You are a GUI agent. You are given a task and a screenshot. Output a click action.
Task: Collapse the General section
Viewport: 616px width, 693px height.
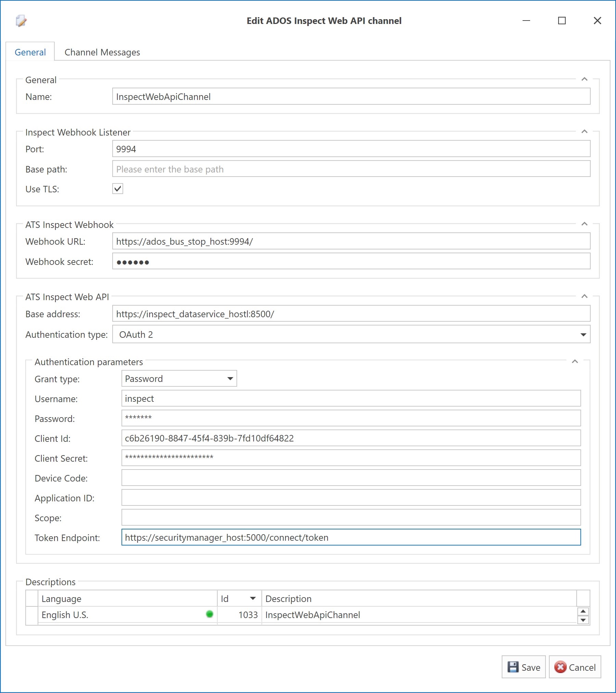click(585, 79)
